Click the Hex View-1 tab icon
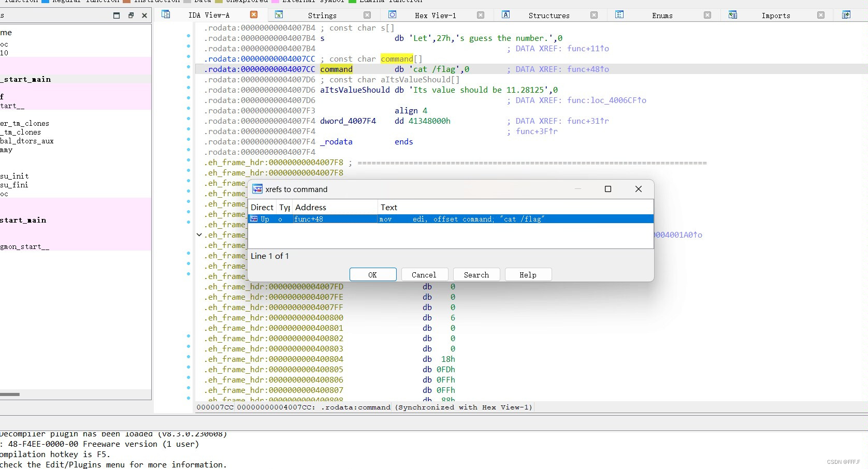 coord(393,14)
